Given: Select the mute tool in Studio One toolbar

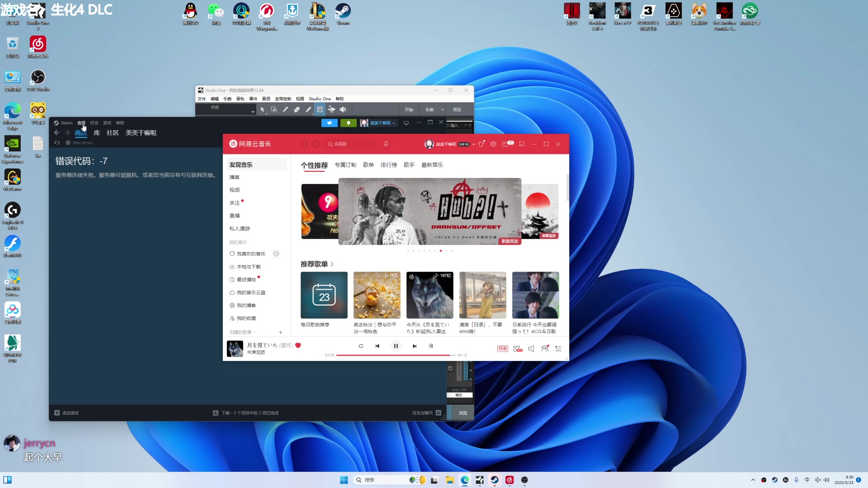Looking at the screenshot, I should pyautogui.click(x=320, y=109).
